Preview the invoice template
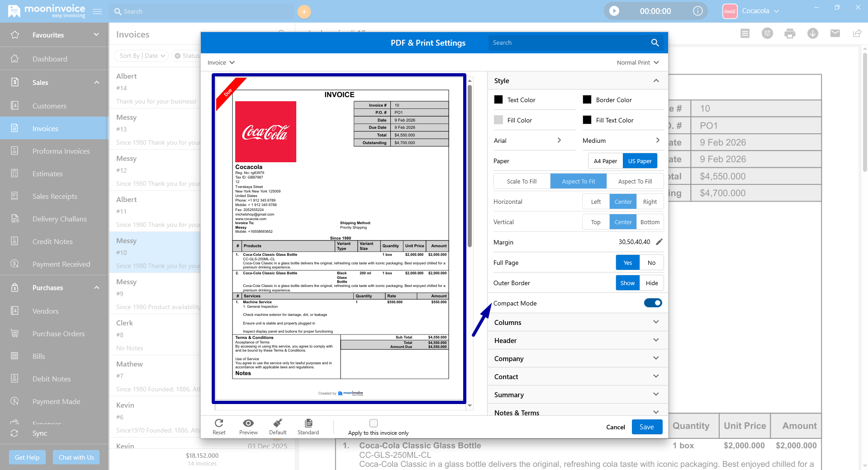The image size is (868, 470). pyautogui.click(x=248, y=426)
